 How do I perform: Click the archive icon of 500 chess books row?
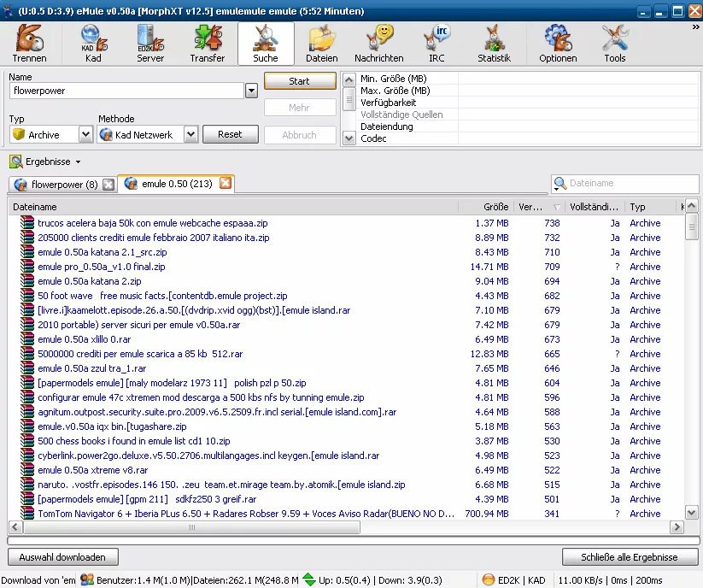[27, 441]
